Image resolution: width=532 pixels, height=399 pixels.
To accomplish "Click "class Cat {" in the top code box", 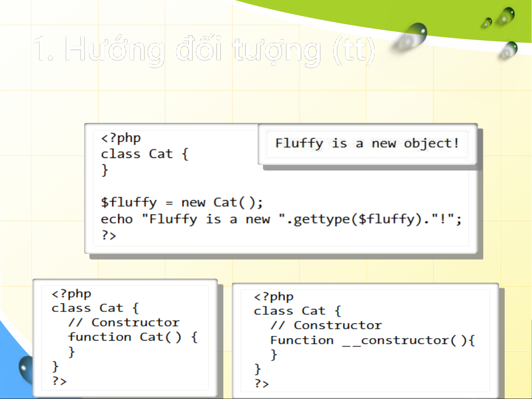I will pyautogui.click(x=144, y=154).
